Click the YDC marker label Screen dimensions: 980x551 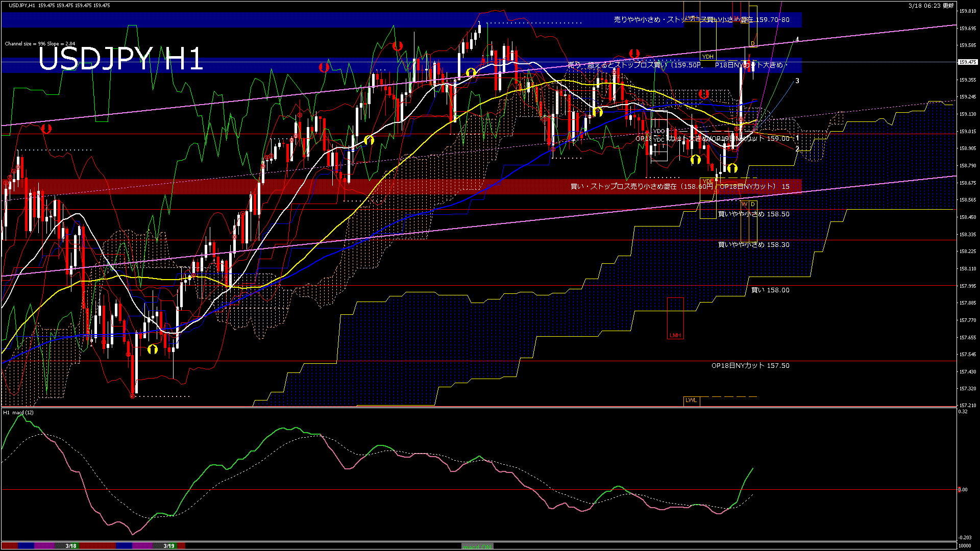pyautogui.click(x=659, y=140)
